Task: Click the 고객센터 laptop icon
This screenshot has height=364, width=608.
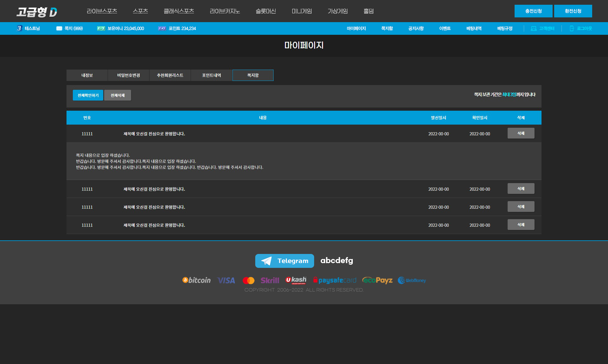Action: [x=534, y=28]
